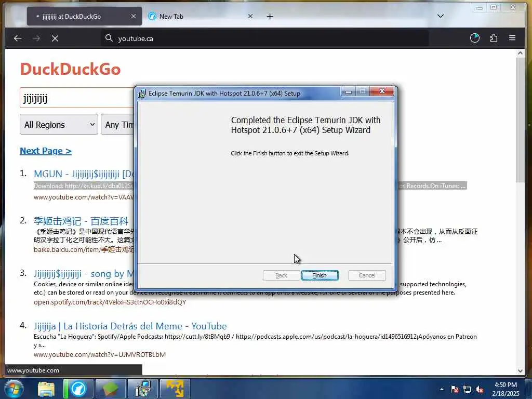532x399 pixels.
Task: Click the page vertical scrollbar thumb
Action: pos(520,120)
